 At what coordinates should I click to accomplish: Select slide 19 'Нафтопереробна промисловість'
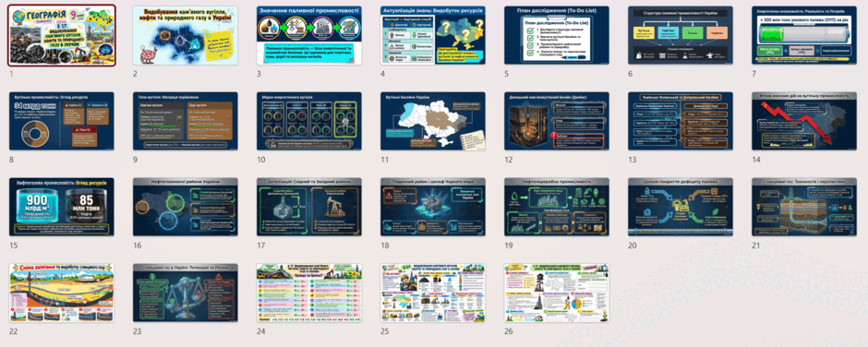tap(557, 207)
